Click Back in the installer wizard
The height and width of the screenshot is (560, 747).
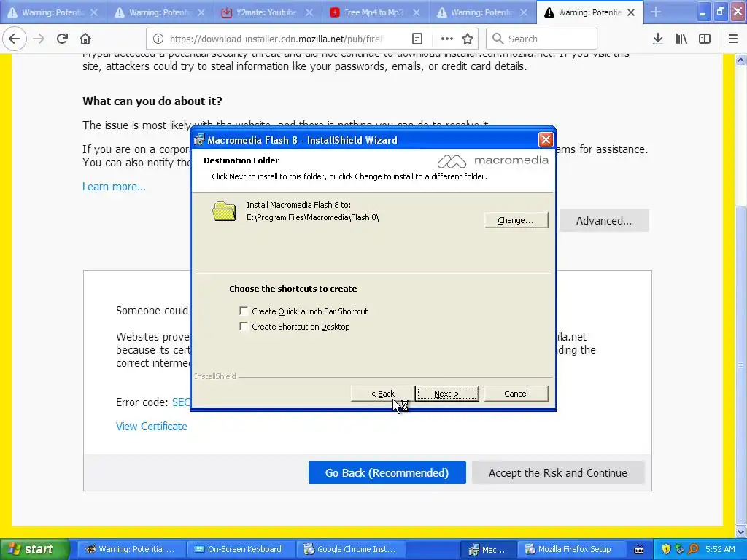click(x=382, y=394)
